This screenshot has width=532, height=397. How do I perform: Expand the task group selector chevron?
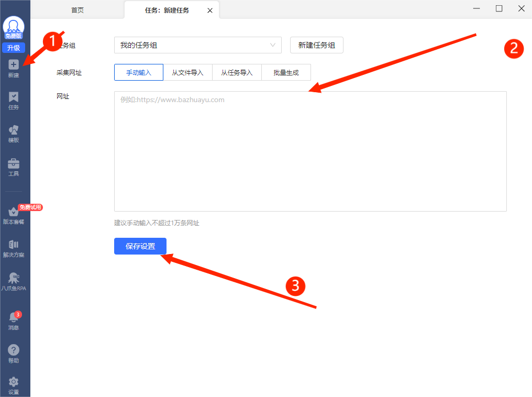coord(273,45)
